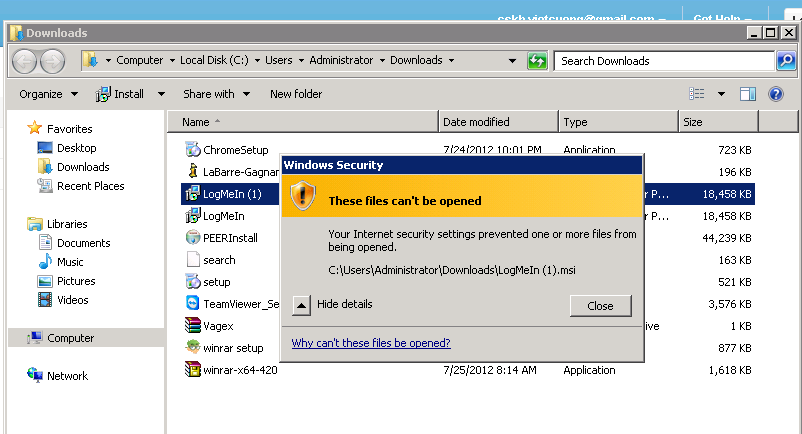Image resolution: width=802 pixels, height=434 pixels.
Task: Click the shield warning icon
Action: (x=302, y=196)
